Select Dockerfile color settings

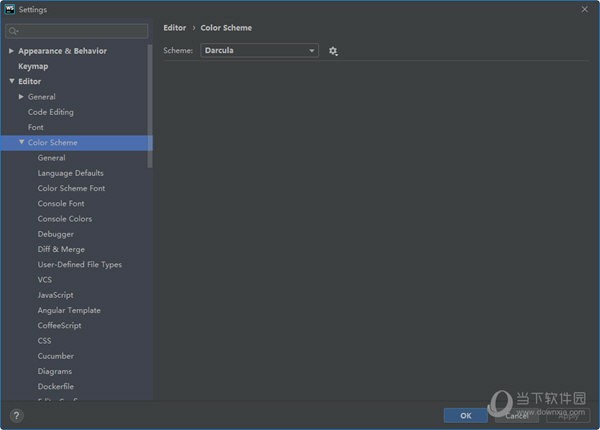point(55,386)
